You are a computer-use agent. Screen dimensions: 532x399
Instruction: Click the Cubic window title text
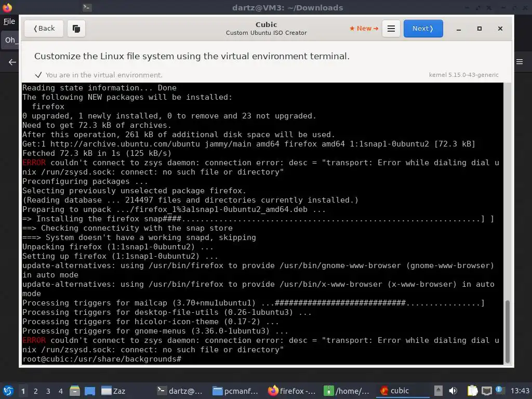(x=267, y=25)
